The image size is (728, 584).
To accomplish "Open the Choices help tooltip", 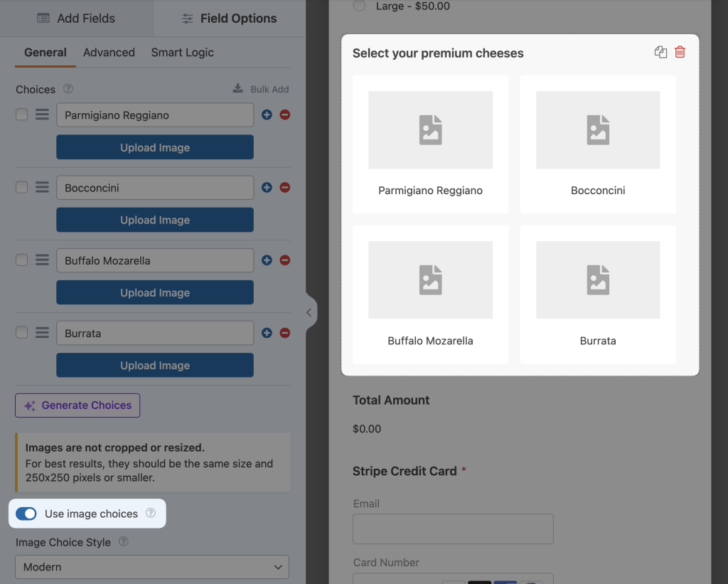I will [68, 89].
